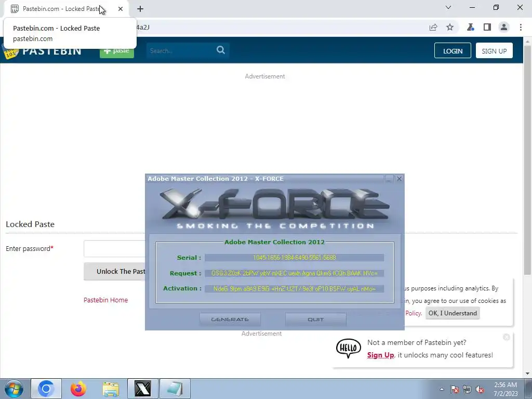This screenshot has height=399, width=532.
Task: Bookmark this page with star icon
Action: click(450, 27)
